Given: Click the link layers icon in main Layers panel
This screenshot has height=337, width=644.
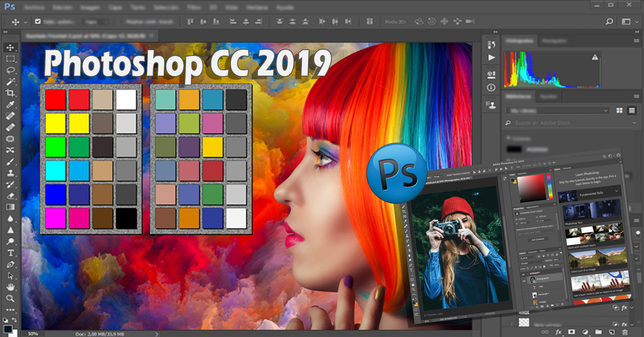Looking at the screenshot, I should [x=545, y=332].
